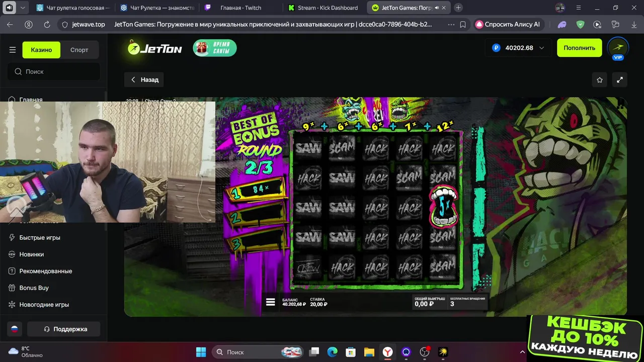Open Yandex home page button

(x=29, y=24)
